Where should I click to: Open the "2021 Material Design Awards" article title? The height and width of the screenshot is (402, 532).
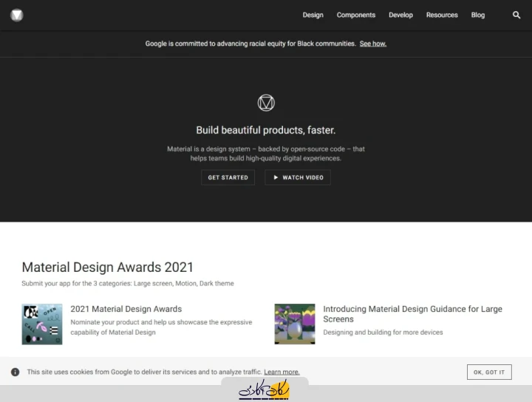tap(126, 309)
